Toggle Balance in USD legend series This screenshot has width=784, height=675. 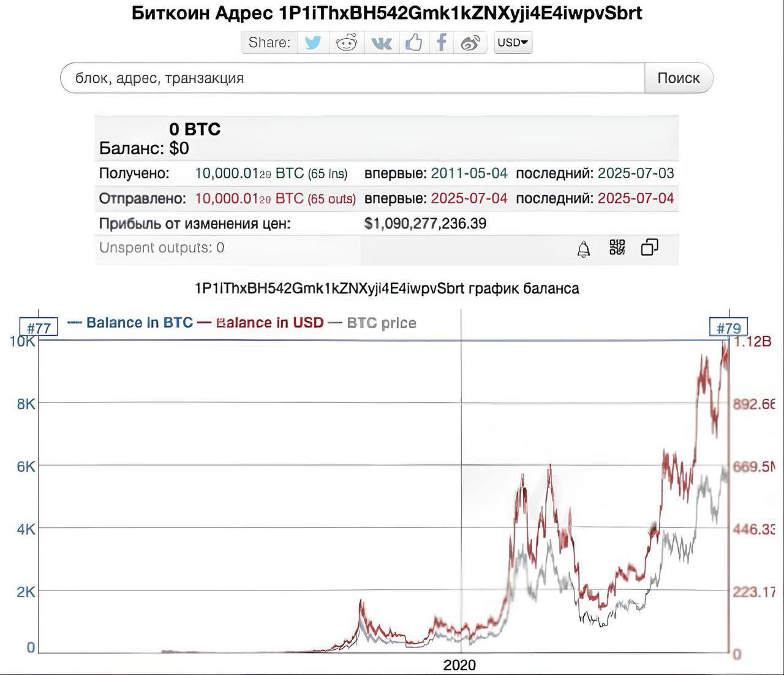(x=260, y=323)
